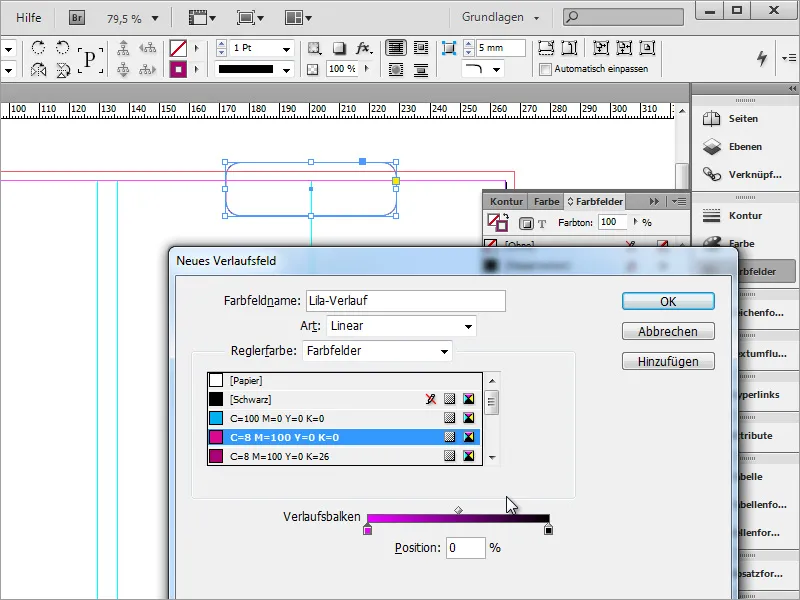Open Adobe Bridge via Br icon

pyautogui.click(x=77, y=18)
